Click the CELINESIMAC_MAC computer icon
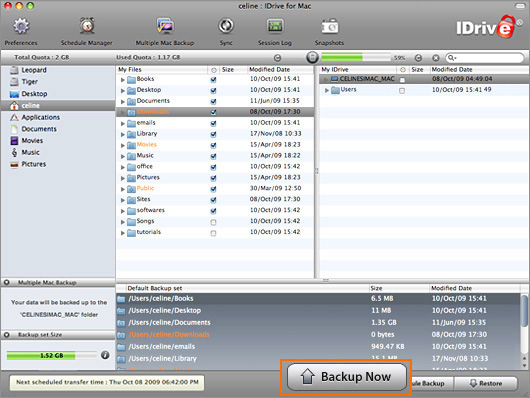The height and width of the screenshot is (398, 530). coord(335,79)
